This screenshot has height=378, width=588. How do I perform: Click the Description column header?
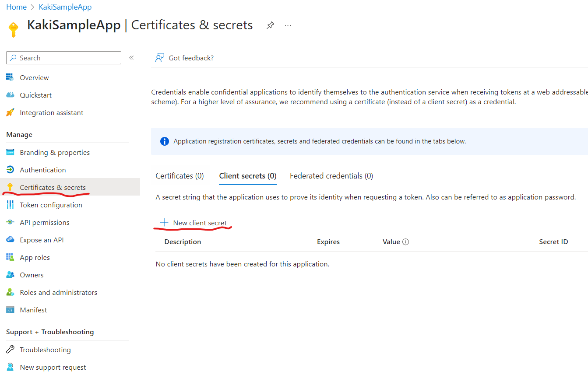(183, 242)
